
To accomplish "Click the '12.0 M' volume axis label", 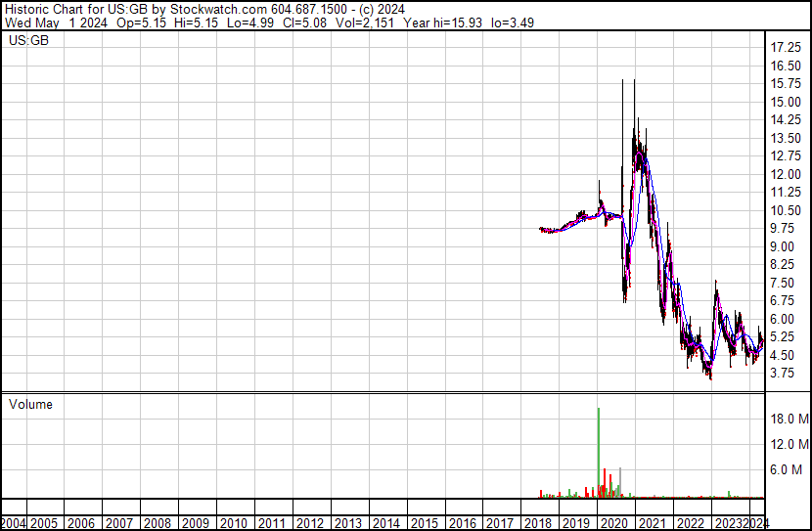I will pyautogui.click(x=789, y=444).
